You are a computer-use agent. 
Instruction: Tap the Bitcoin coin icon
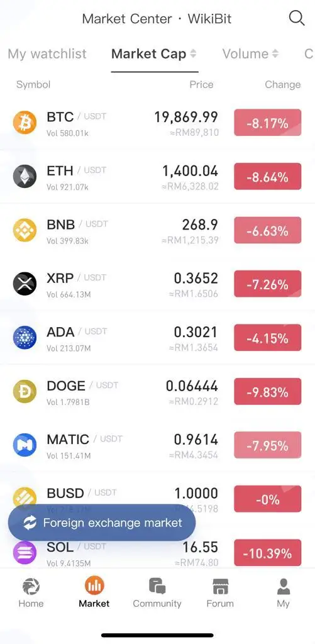25,123
